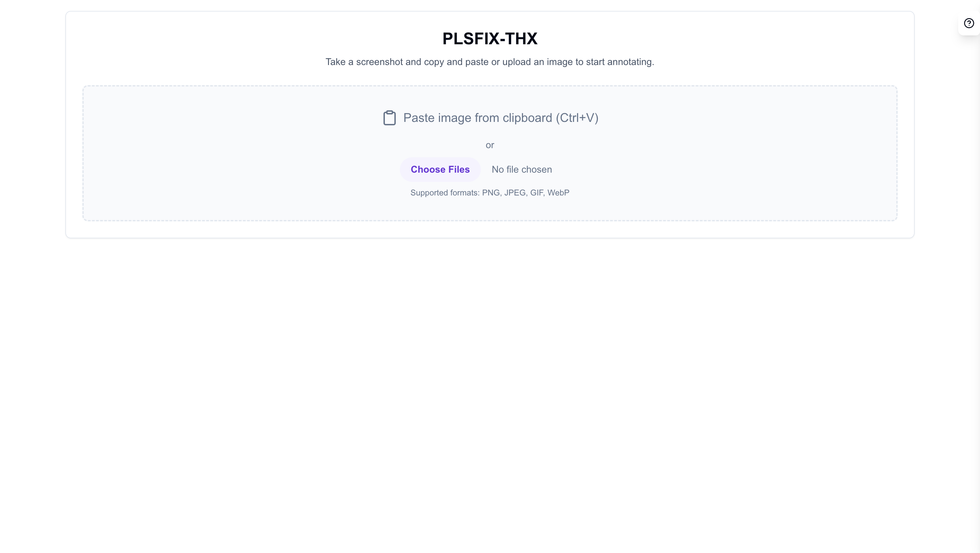Select the clipboard icon beside the paste text
Screen dimensions: 980x553
(389, 118)
